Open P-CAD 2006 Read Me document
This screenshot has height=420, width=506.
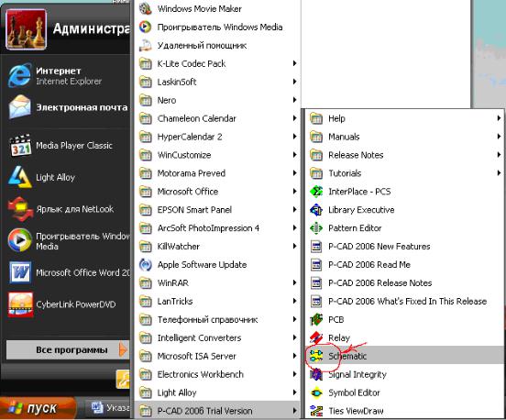[x=404, y=265]
